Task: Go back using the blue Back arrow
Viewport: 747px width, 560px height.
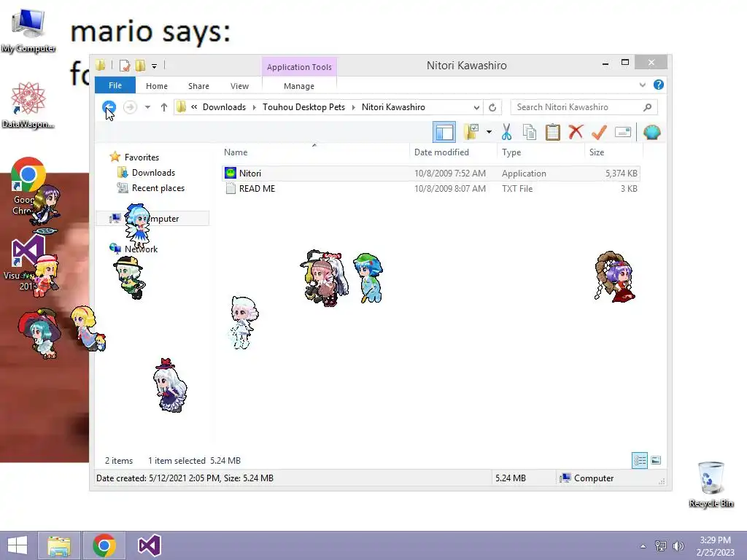Action: coord(109,107)
